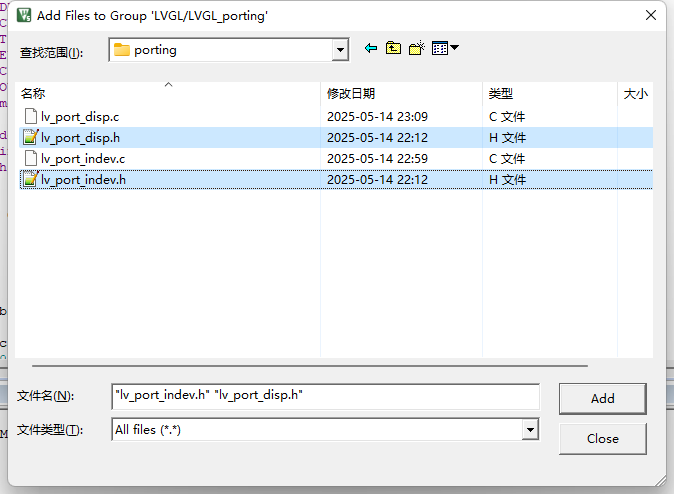Click the 'C 文件' type of lv_port_disp.c
Image resolution: width=674 pixels, height=494 pixels.
tap(507, 117)
